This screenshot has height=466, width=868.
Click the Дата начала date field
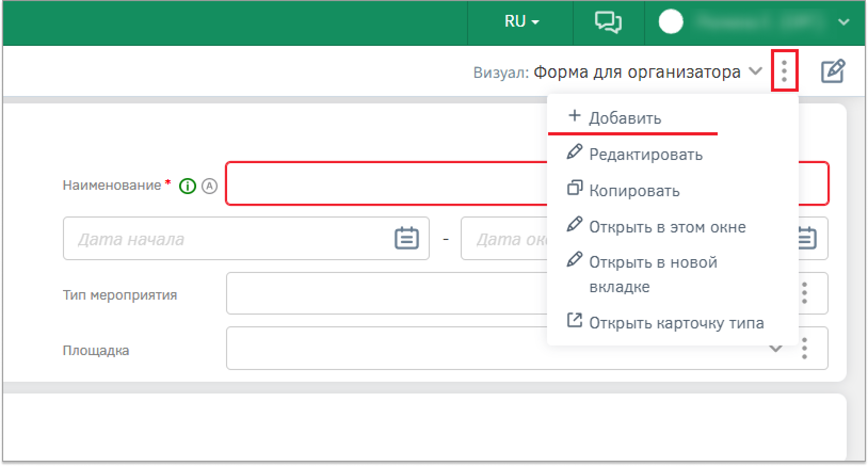coord(246,238)
